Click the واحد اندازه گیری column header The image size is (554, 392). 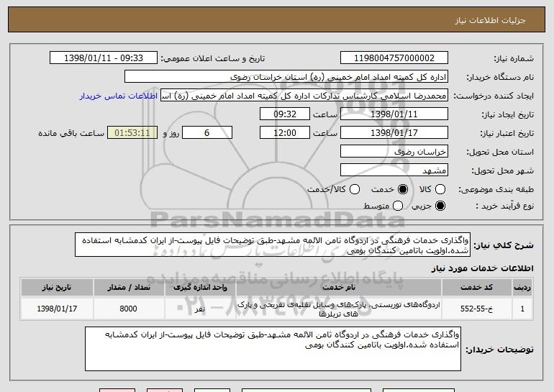coord(200,288)
